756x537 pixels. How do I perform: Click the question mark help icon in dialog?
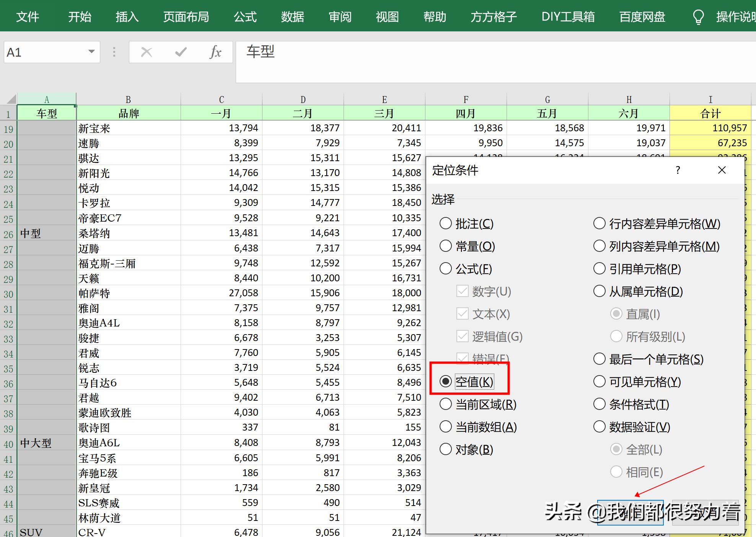pyautogui.click(x=678, y=170)
